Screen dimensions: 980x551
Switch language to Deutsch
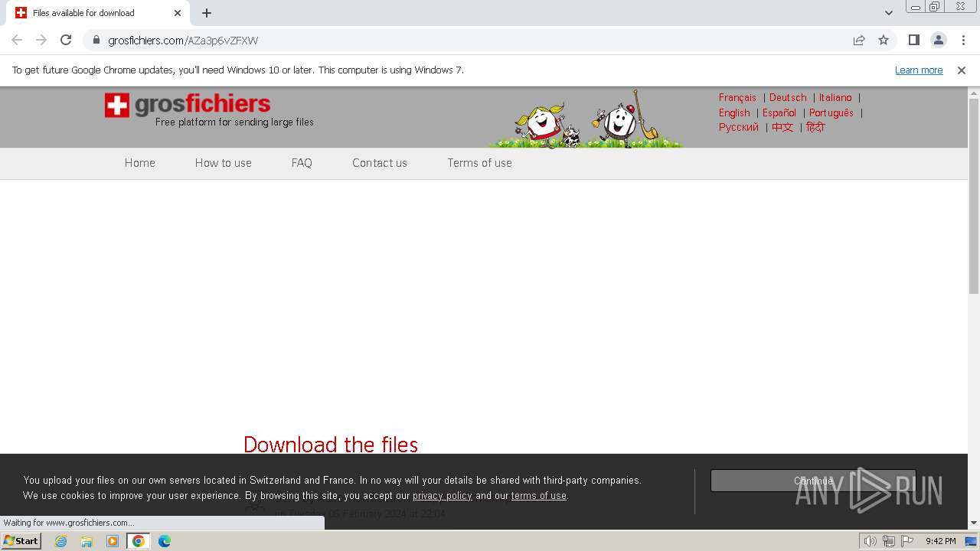(788, 98)
